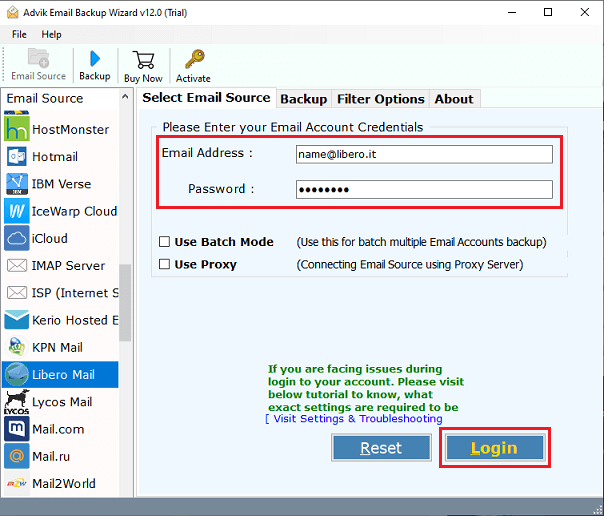This screenshot has width=604, height=516.
Task: Click the Libero Mail globe icon
Action: point(17,374)
